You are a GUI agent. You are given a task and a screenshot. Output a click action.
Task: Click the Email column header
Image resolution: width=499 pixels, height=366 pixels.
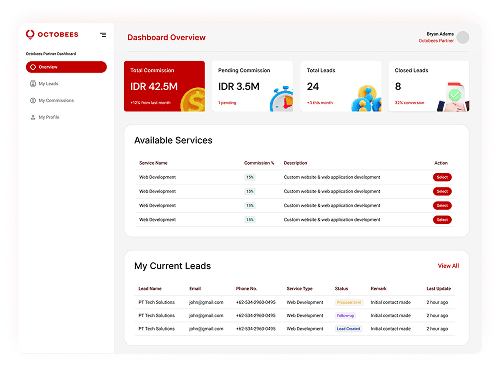[x=195, y=289]
